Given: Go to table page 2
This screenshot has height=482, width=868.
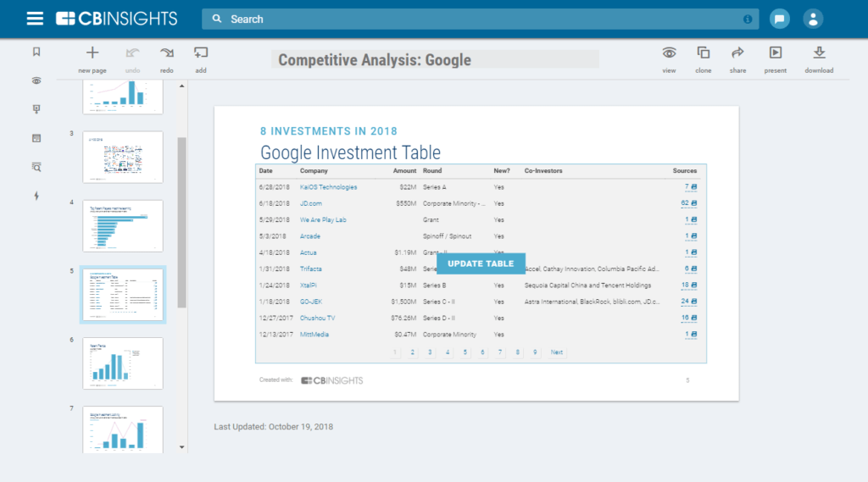Looking at the screenshot, I should coord(413,352).
